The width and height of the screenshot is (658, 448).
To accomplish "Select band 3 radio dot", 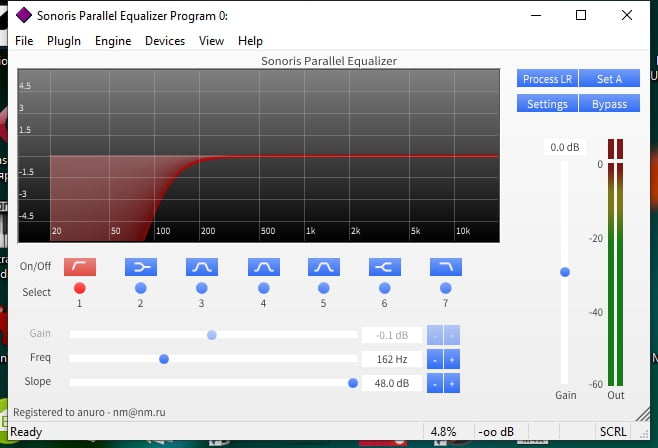I will tap(202, 288).
